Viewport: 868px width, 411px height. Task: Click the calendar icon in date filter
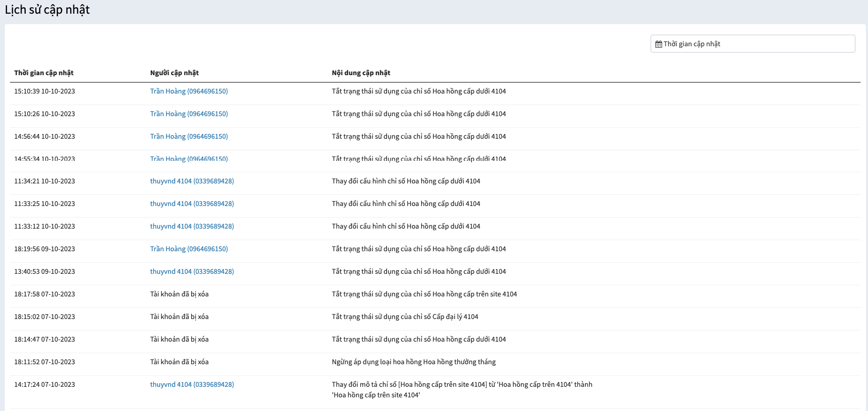click(x=658, y=44)
